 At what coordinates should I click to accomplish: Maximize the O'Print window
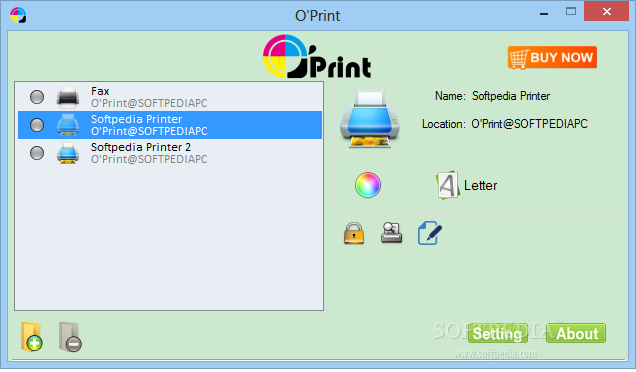[571, 11]
